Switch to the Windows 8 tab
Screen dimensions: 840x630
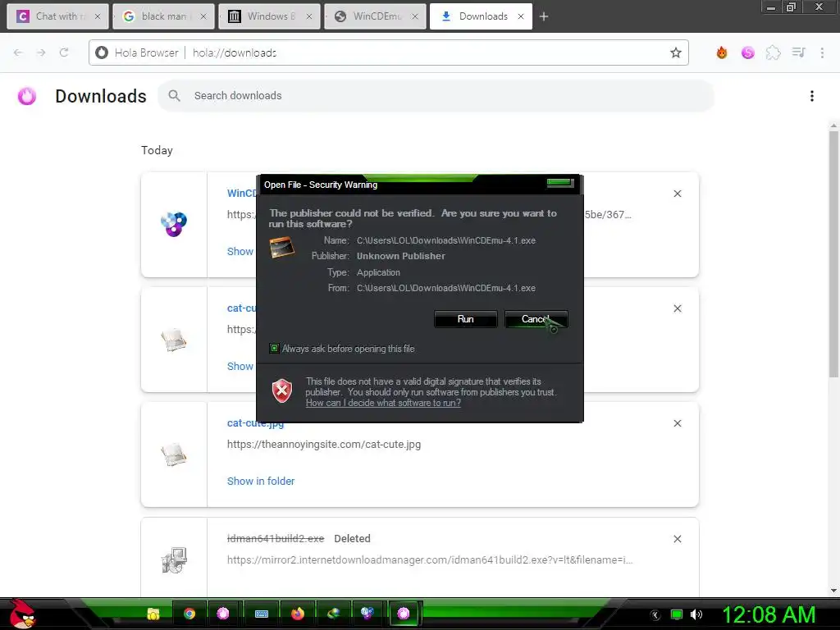pyautogui.click(x=268, y=16)
